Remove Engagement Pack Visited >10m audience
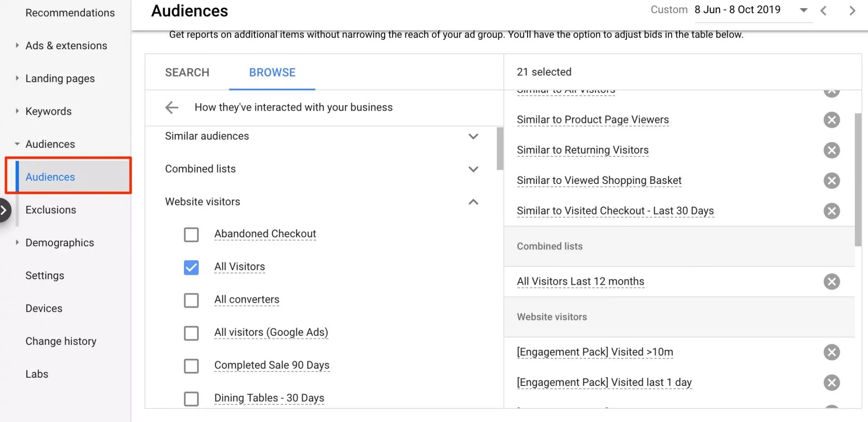 click(x=831, y=352)
